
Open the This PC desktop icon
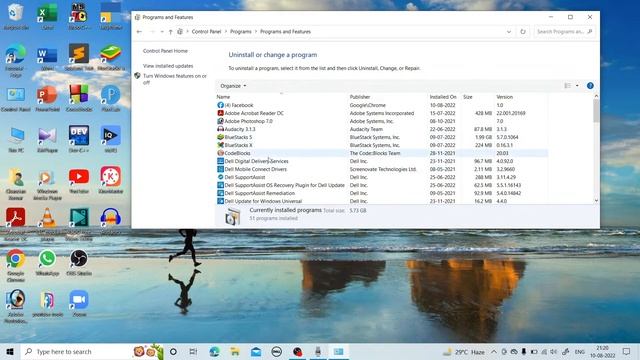(x=16, y=140)
